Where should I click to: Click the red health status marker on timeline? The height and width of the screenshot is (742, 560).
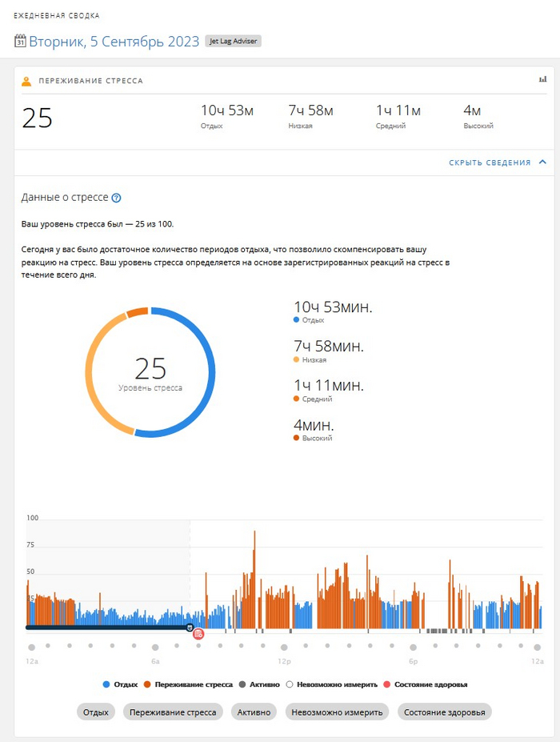199,634
